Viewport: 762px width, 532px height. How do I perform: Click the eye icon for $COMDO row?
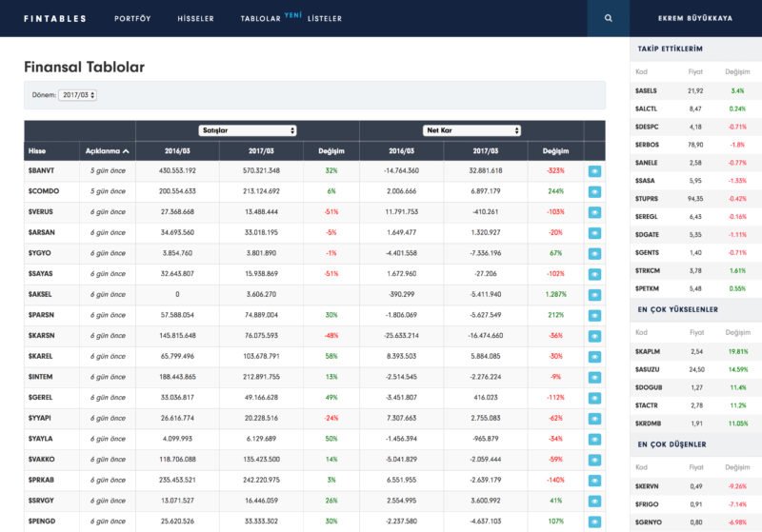coord(594,191)
